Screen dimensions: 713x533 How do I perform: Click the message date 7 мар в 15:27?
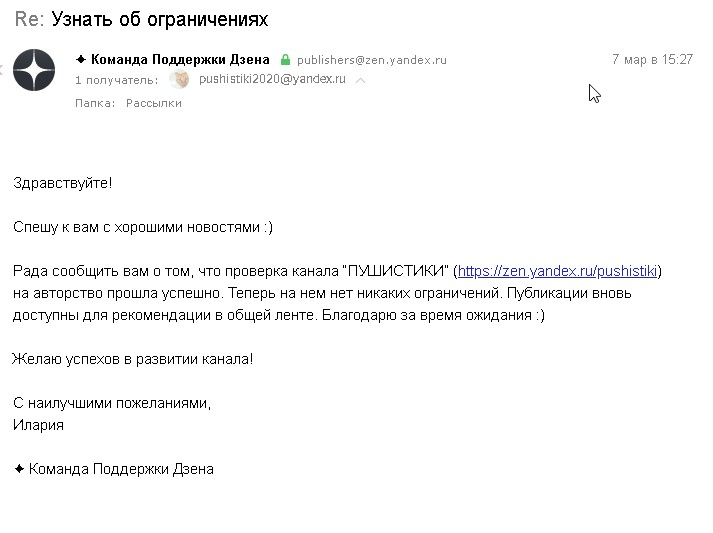pyautogui.click(x=652, y=59)
